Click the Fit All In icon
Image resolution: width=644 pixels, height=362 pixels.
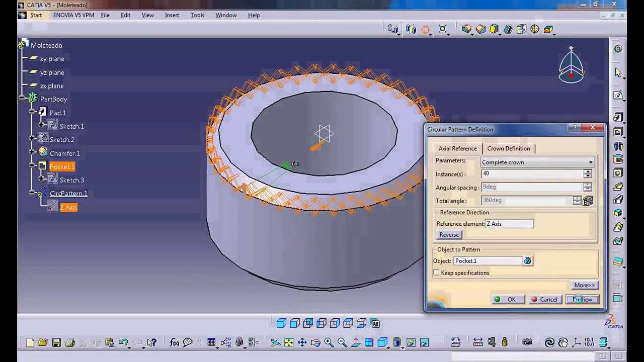pyautogui.click(x=288, y=343)
